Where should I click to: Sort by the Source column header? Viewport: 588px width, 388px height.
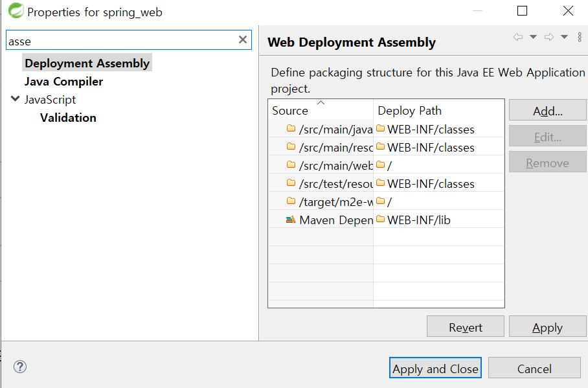321,110
